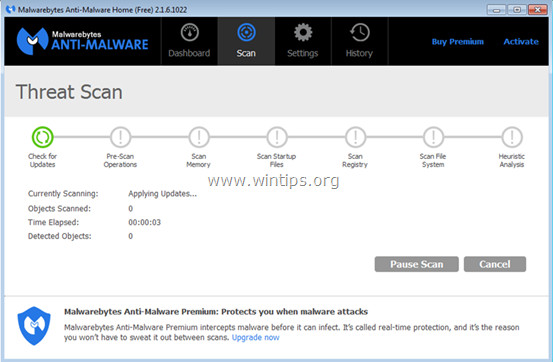Image resolution: width=553 pixels, height=362 pixels.
Task: Cancel the running threat scan
Action: coord(495,264)
